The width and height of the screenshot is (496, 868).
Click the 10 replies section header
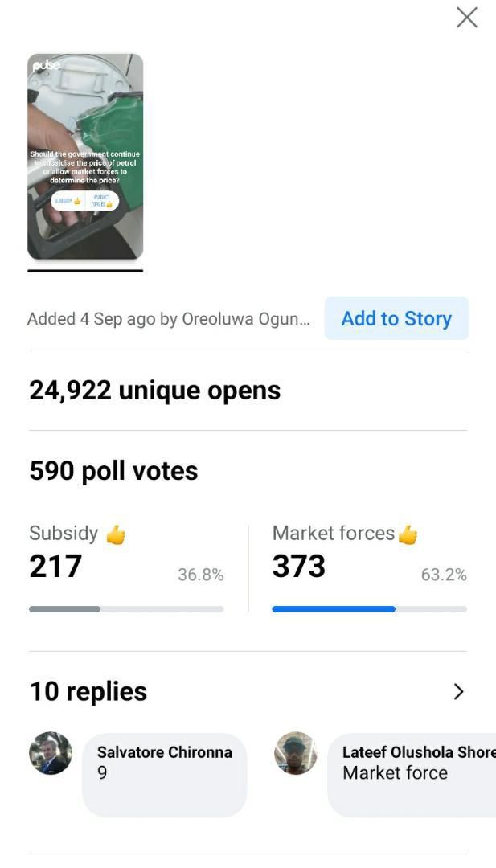[x=88, y=690]
